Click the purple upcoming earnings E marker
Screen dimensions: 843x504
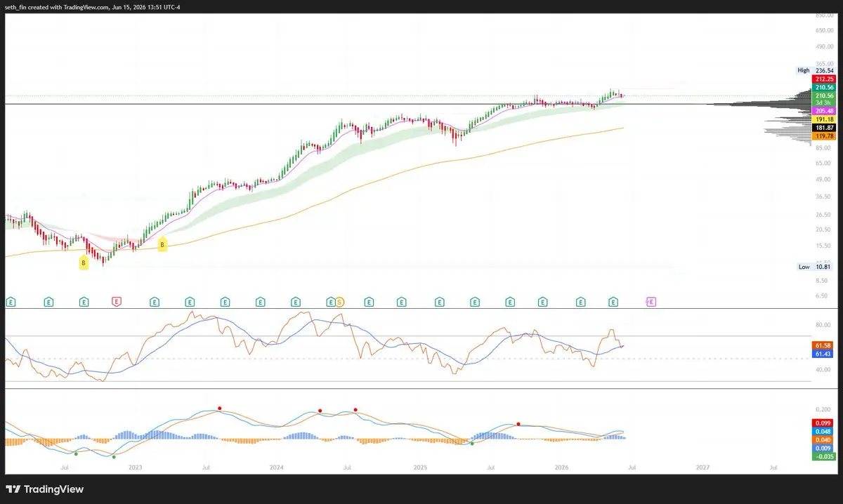[651, 302]
